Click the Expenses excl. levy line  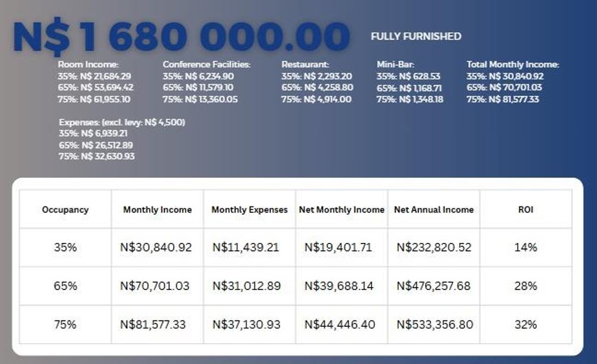tap(122, 122)
